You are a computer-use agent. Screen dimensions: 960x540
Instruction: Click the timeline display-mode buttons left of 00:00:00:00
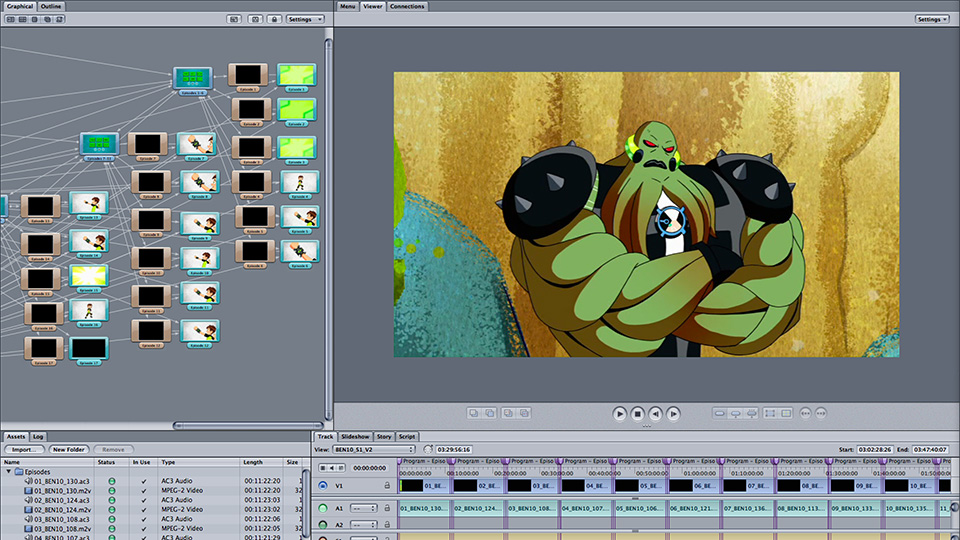[332, 468]
